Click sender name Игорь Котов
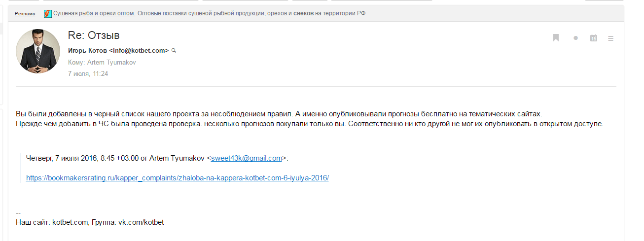This screenshot has height=241, width=644. coord(87,50)
